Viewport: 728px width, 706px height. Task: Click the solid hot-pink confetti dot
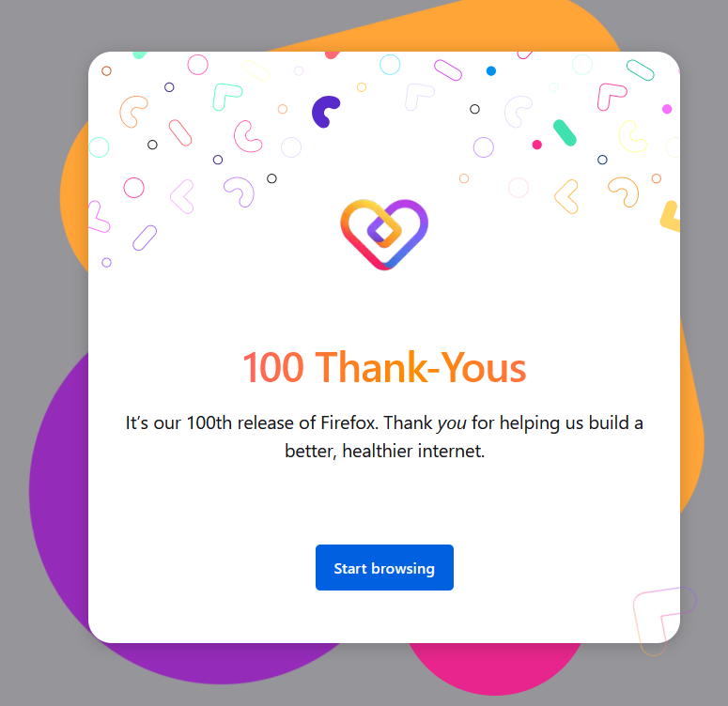pos(537,145)
